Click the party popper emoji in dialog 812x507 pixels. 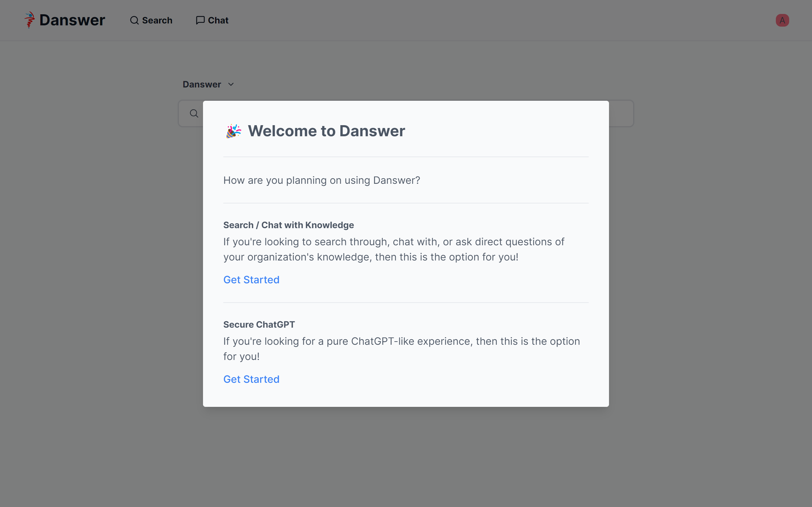pyautogui.click(x=233, y=131)
